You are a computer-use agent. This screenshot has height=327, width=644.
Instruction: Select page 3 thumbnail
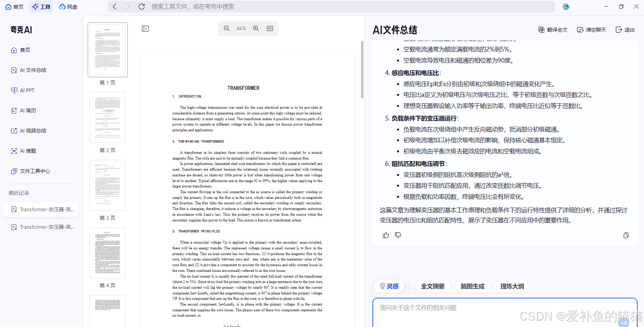(x=108, y=185)
